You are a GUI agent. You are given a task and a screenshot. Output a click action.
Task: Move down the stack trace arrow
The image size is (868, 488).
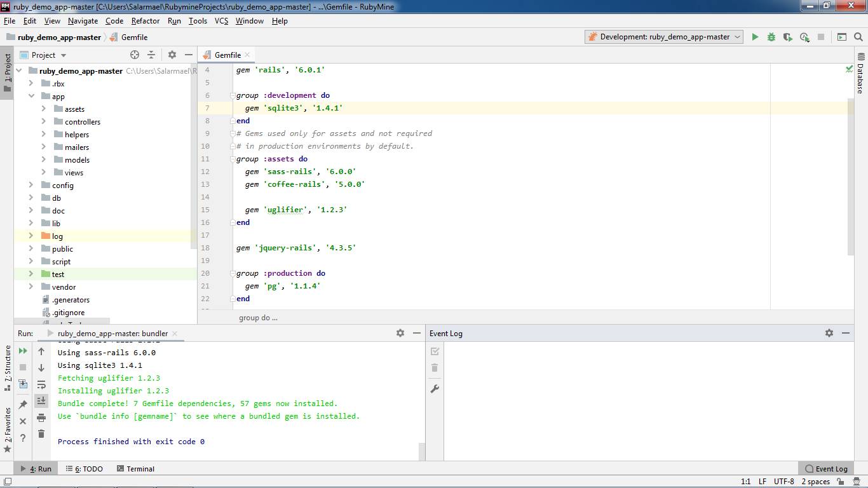point(41,367)
